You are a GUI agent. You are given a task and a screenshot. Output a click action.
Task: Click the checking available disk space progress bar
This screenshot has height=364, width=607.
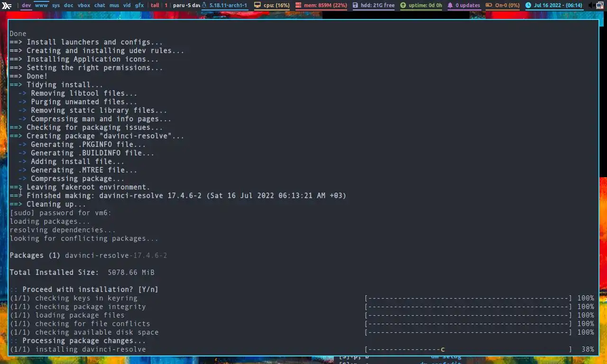[x=468, y=332]
